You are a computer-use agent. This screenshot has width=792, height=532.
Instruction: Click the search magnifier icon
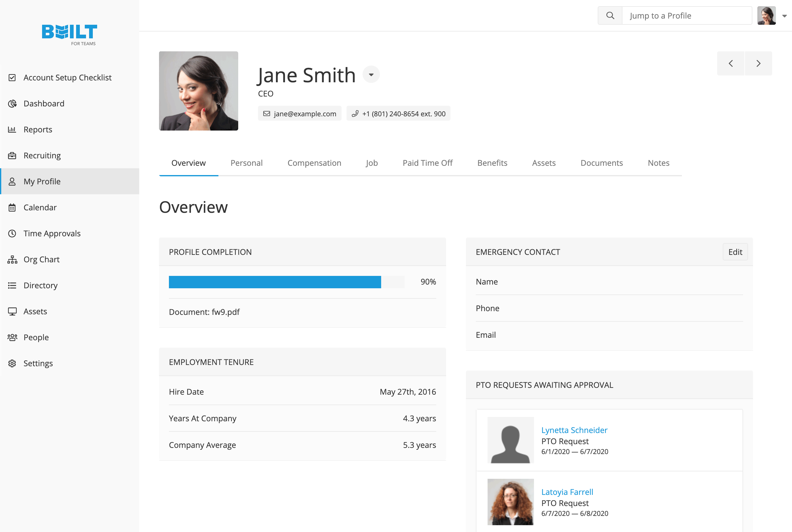[610, 15]
